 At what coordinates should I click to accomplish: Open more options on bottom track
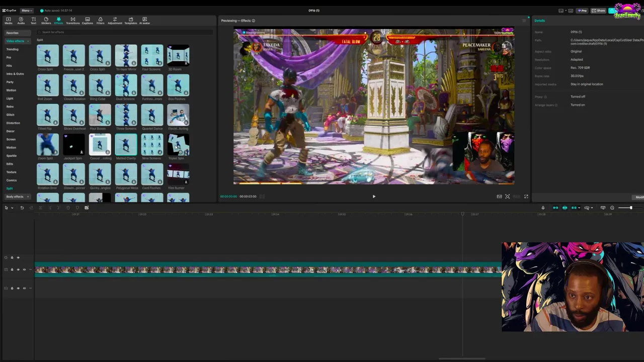(x=30, y=288)
